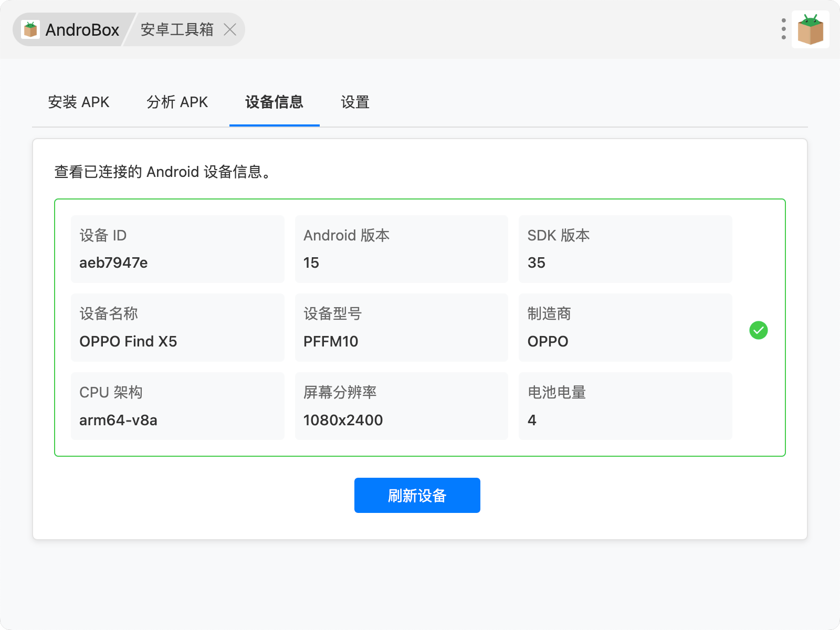Click the 电池电量 value 4
Viewport: 840px width, 630px height.
coord(532,420)
